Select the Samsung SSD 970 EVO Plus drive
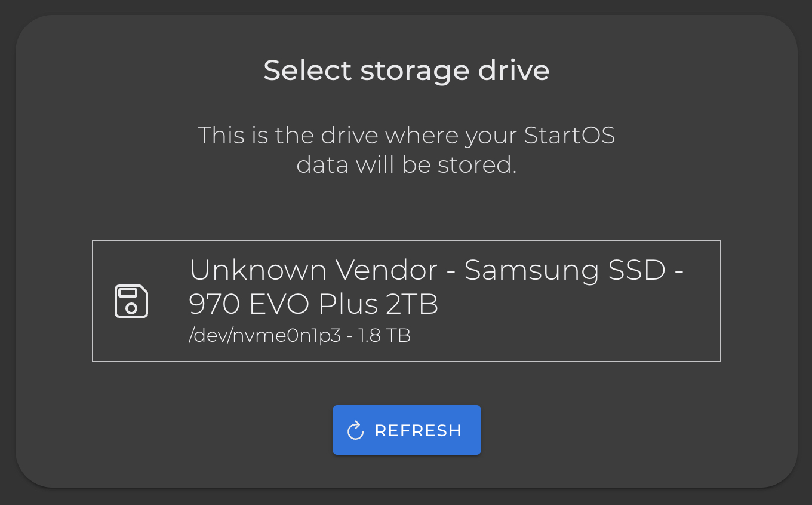 (406, 301)
